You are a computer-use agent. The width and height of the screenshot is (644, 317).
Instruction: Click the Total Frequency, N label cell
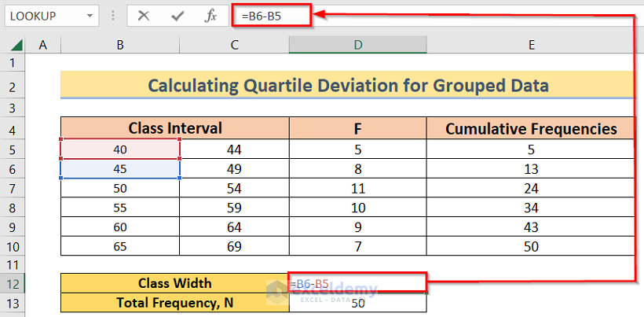tap(174, 302)
